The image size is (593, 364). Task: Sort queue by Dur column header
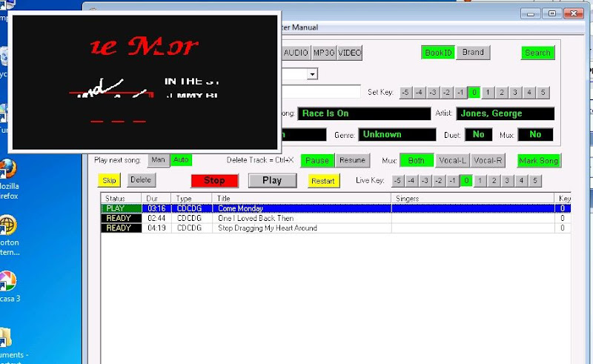pos(156,198)
